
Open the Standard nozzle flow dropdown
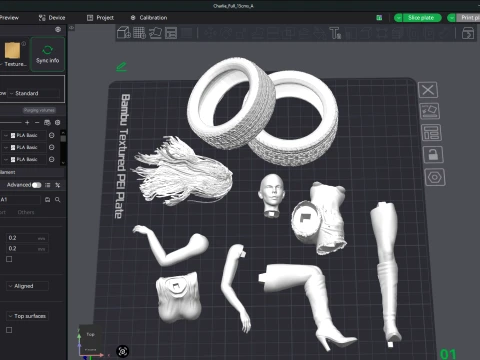(x=33, y=93)
